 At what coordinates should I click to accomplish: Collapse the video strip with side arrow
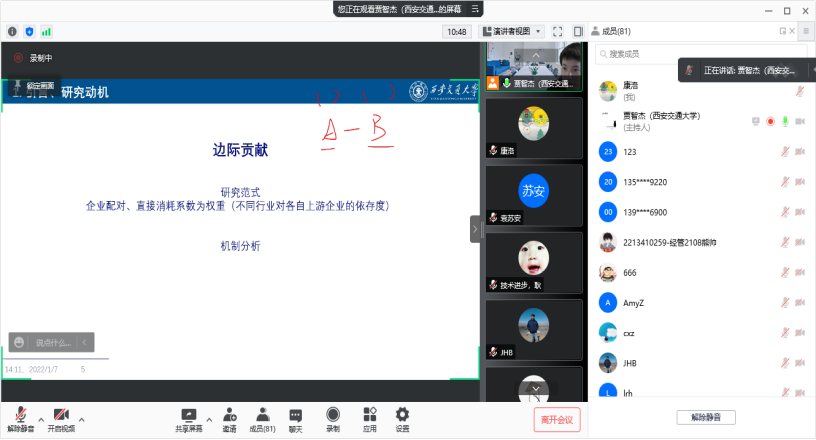click(475, 229)
